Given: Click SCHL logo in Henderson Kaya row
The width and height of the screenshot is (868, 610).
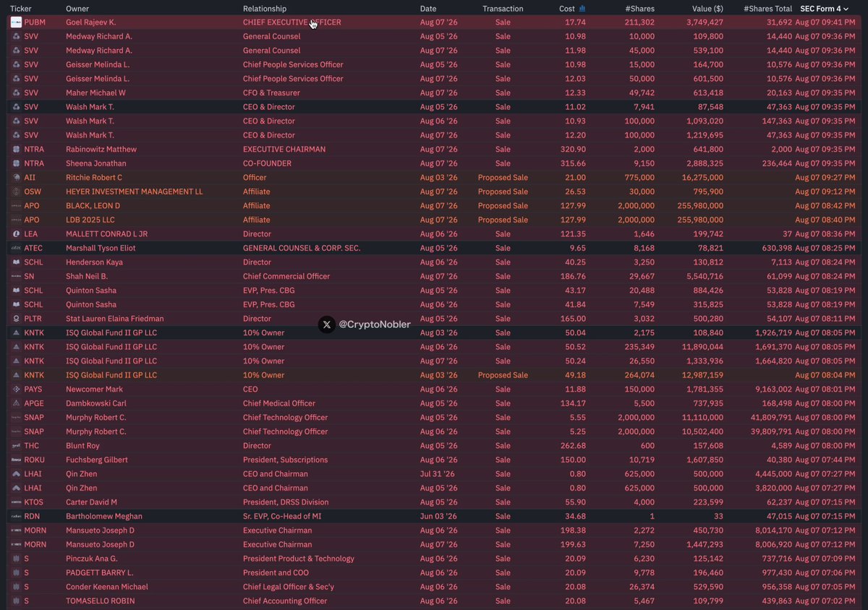Looking at the screenshot, I should coord(16,262).
